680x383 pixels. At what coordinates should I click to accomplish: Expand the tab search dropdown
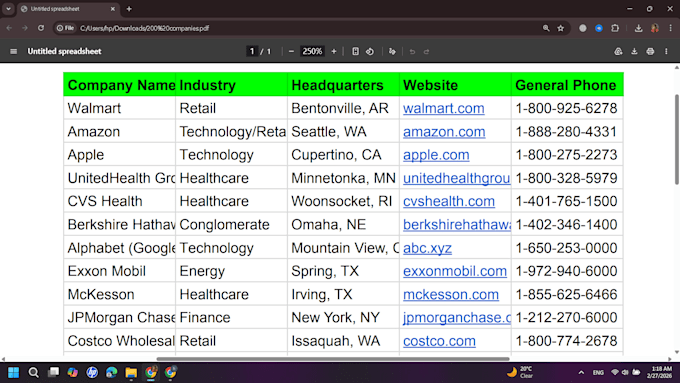[8, 9]
